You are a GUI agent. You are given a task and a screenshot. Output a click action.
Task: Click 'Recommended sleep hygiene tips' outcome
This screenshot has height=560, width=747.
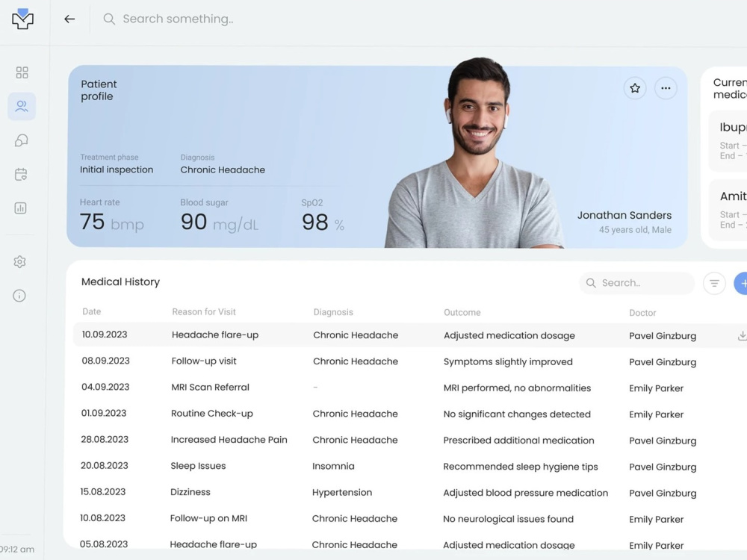pos(520,467)
